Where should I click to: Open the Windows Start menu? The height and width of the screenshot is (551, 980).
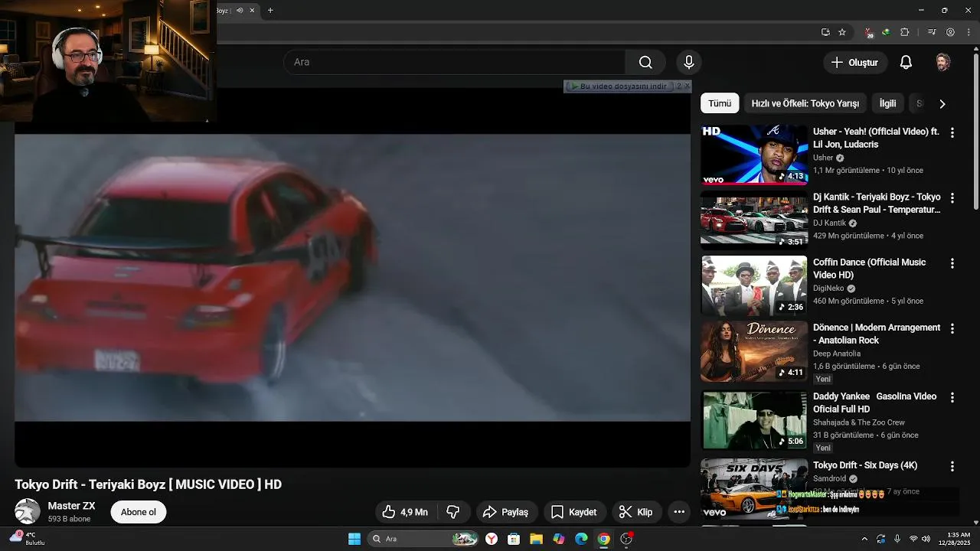pyautogui.click(x=354, y=539)
